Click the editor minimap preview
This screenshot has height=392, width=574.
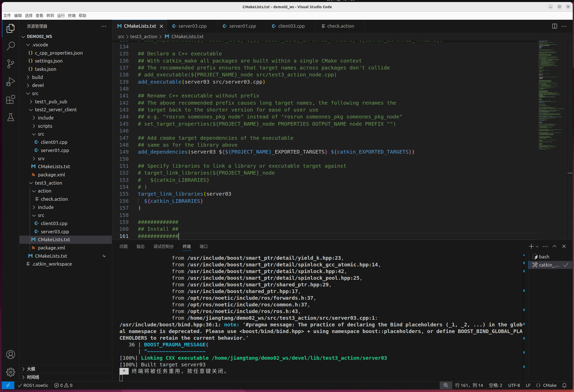coord(550,95)
